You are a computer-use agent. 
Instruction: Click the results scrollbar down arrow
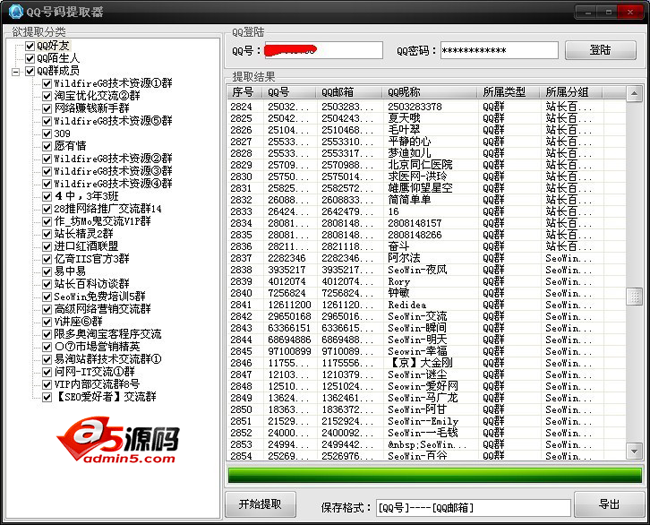click(x=634, y=450)
